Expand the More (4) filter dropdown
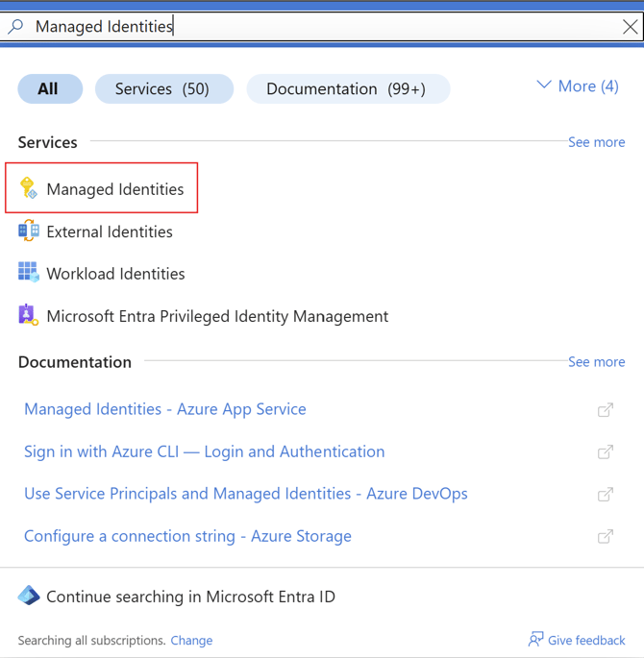The width and height of the screenshot is (644, 658). click(x=577, y=86)
